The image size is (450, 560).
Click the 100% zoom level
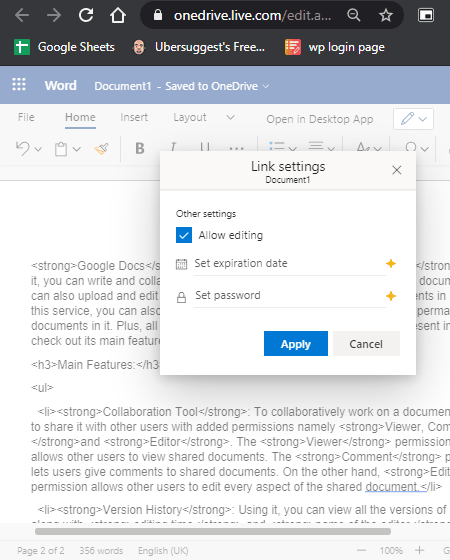click(391, 551)
